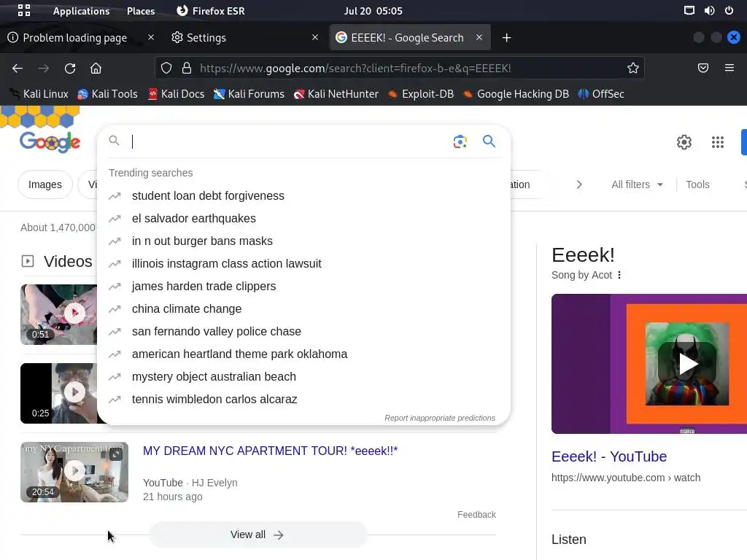Open Google quick settings gear
747x560 pixels.
(x=684, y=142)
